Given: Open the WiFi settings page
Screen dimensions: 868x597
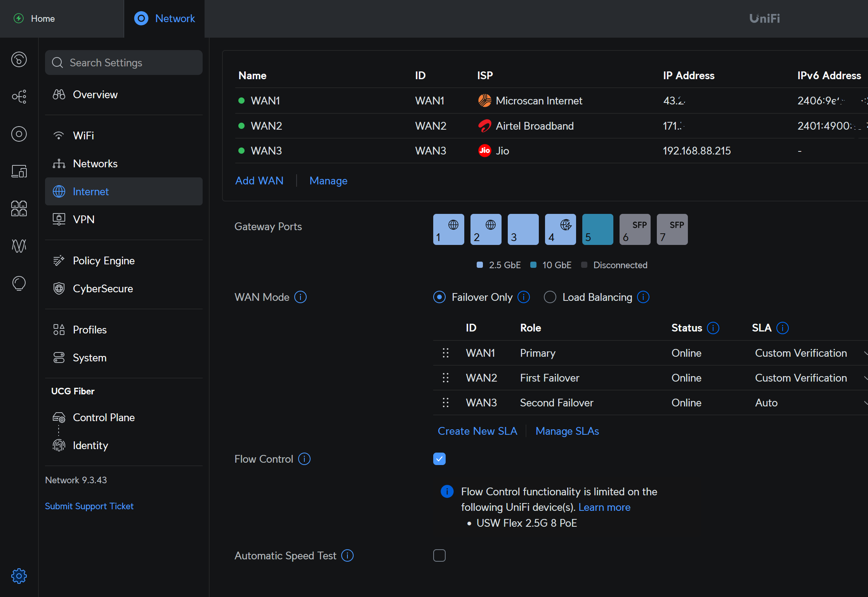Looking at the screenshot, I should pyautogui.click(x=124, y=135).
